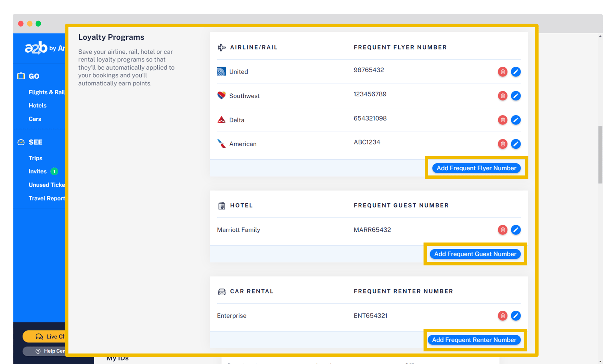Delete the American Airlines loyalty number

[502, 144]
